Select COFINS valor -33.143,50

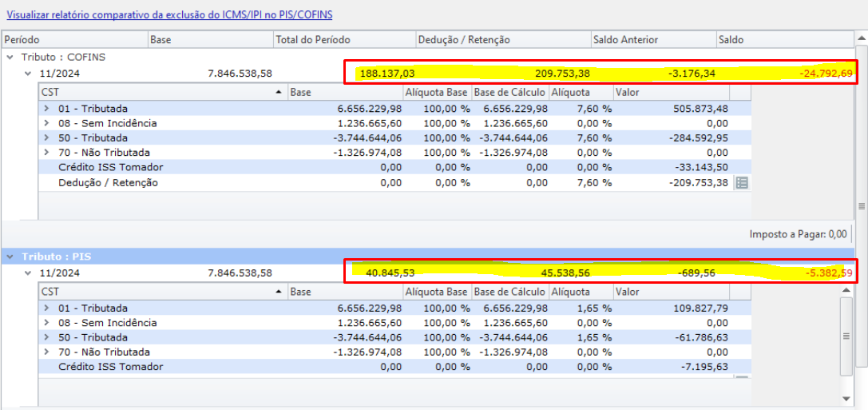[x=701, y=167]
